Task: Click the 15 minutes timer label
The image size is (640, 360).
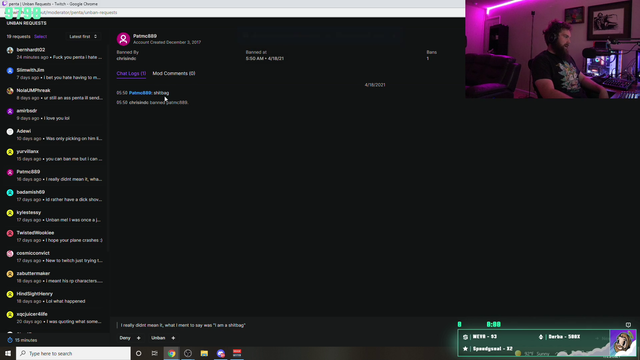Action: [x=26, y=340]
